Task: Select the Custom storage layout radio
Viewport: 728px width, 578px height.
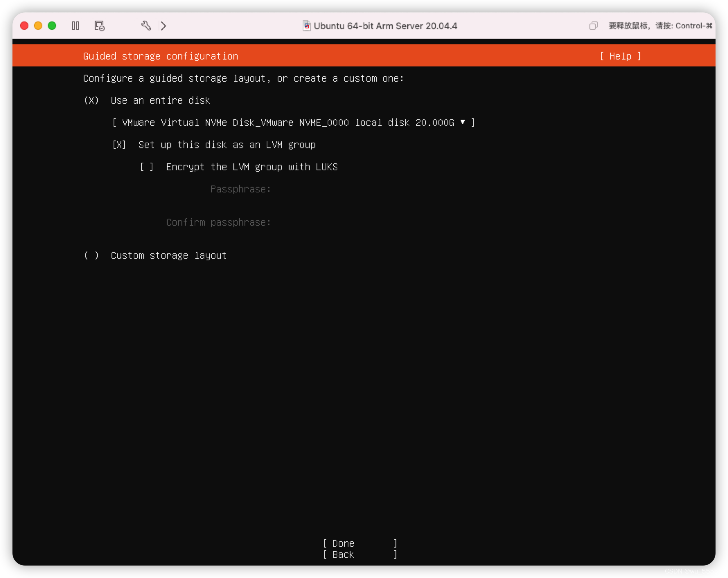Action: coord(91,255)
